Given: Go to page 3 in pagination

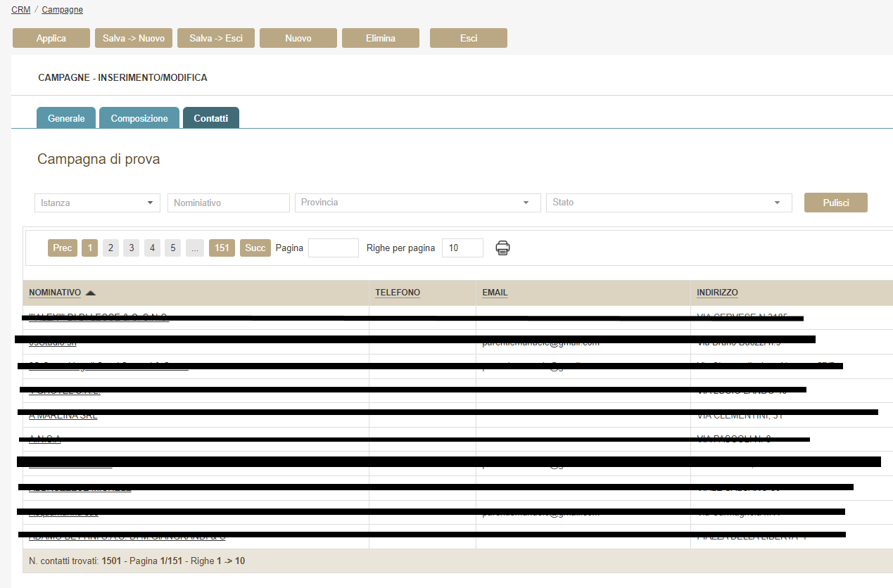Looking at the screenshot, I should point(131,248).
